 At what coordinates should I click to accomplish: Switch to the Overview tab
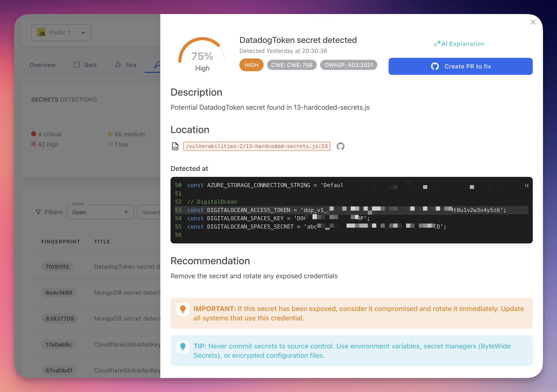tap(42, 65)
